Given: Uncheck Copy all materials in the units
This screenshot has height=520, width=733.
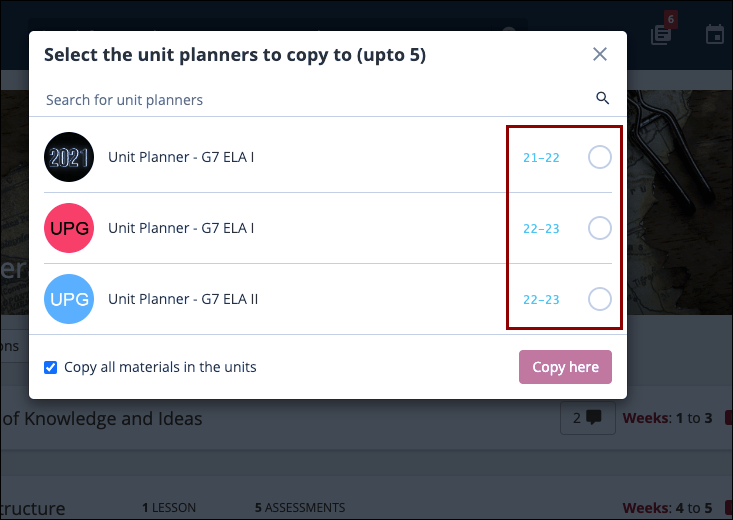Looking at the screenshot, I should point(50,368).
